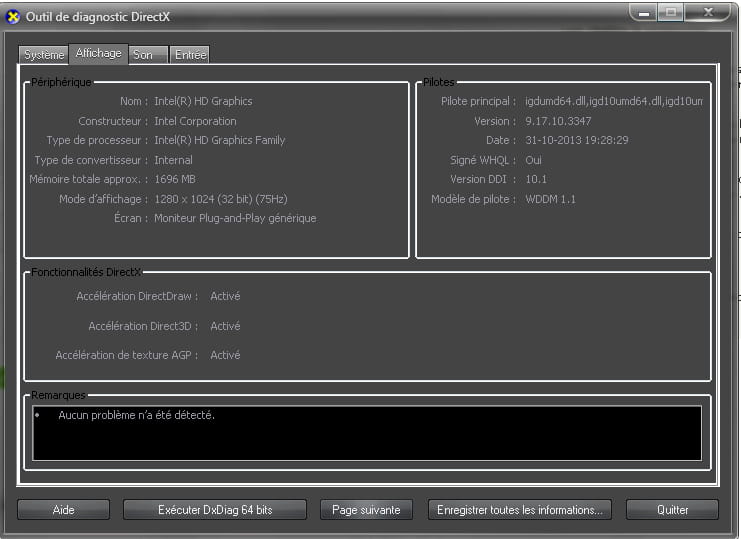Click the driver version 9.17.10.3347
The width and height of the screenshot is (741, 539).
point(558,121)
